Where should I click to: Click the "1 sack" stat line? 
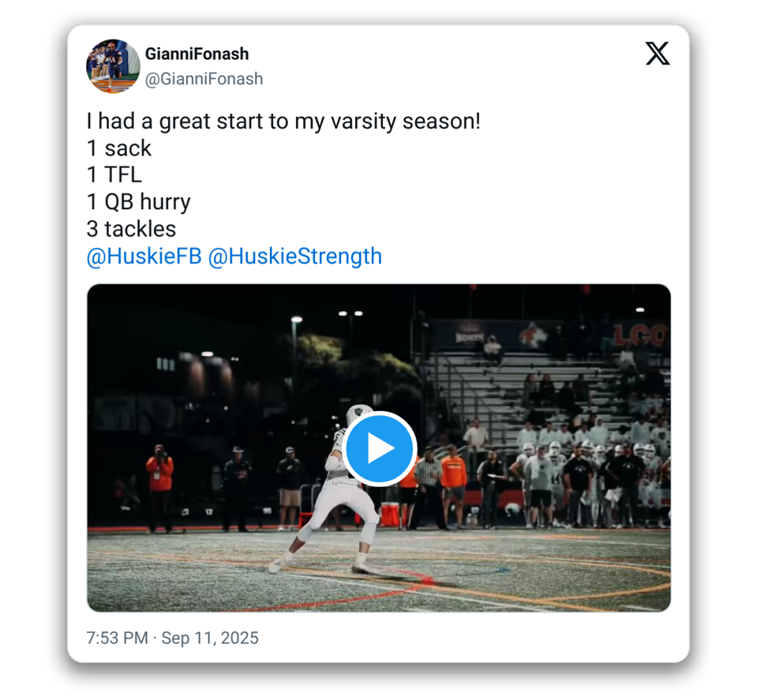pos(118,148)
